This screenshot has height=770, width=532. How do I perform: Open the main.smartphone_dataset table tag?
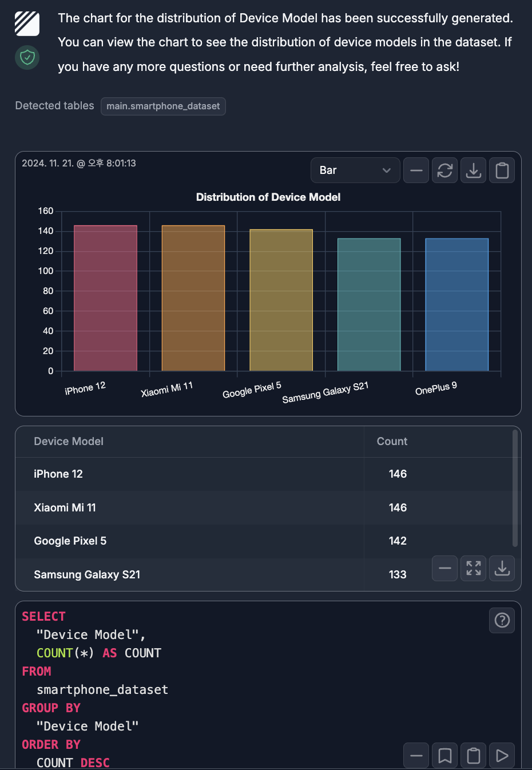coord(163,106)
